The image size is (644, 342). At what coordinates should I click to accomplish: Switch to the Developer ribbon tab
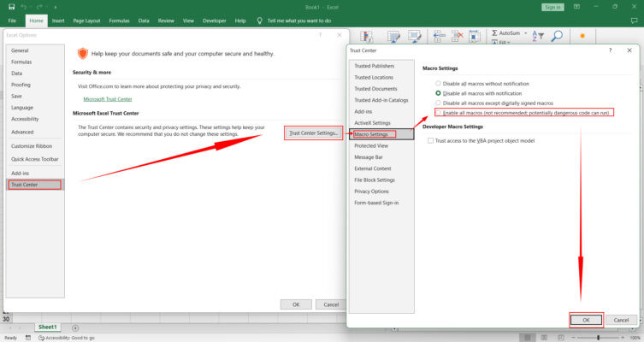point(215,21)
